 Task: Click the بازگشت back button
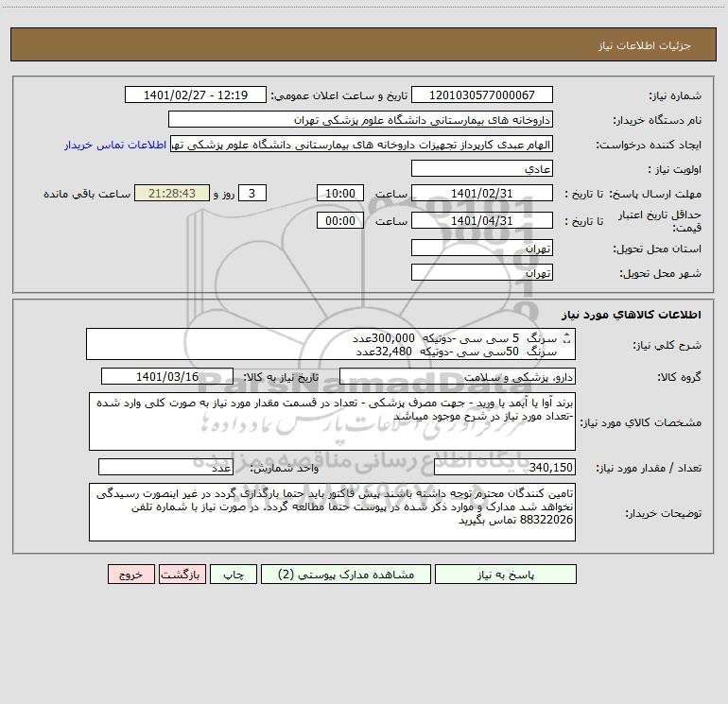(x=182, y=575)
